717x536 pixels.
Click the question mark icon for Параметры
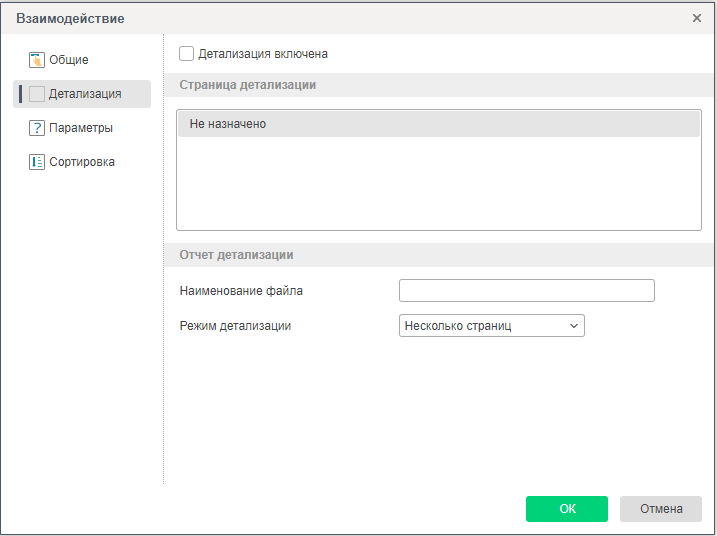point(37,128)
